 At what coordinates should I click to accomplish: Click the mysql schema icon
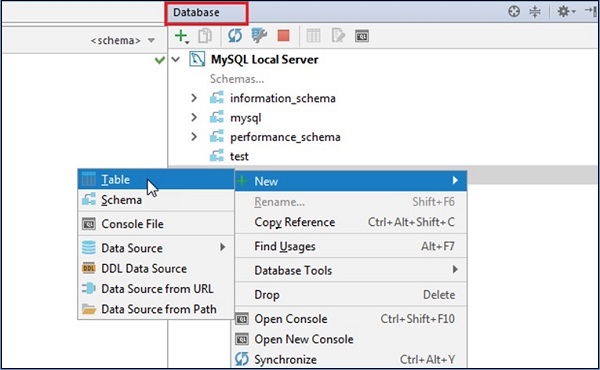(217, 117)
